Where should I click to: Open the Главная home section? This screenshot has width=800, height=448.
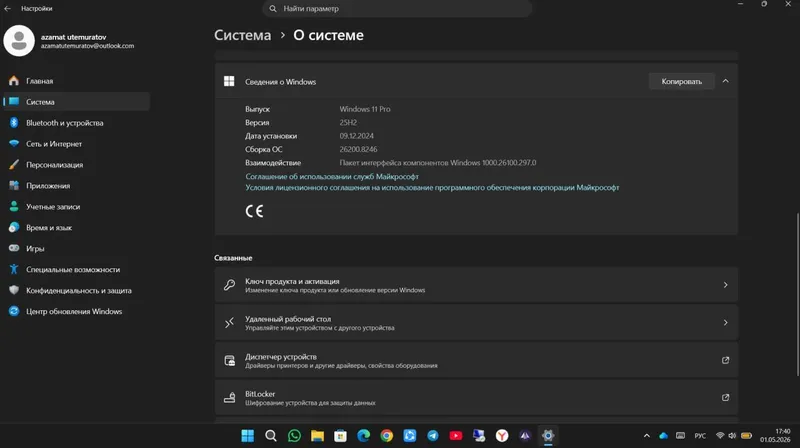coord(77,81)
